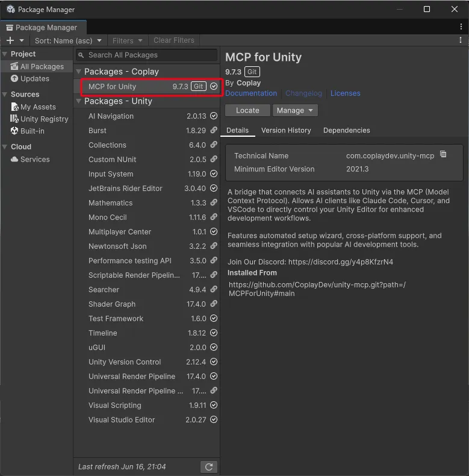469x476 pixels.
Task: Select Performance testing API package
Action: click(147, 261)
